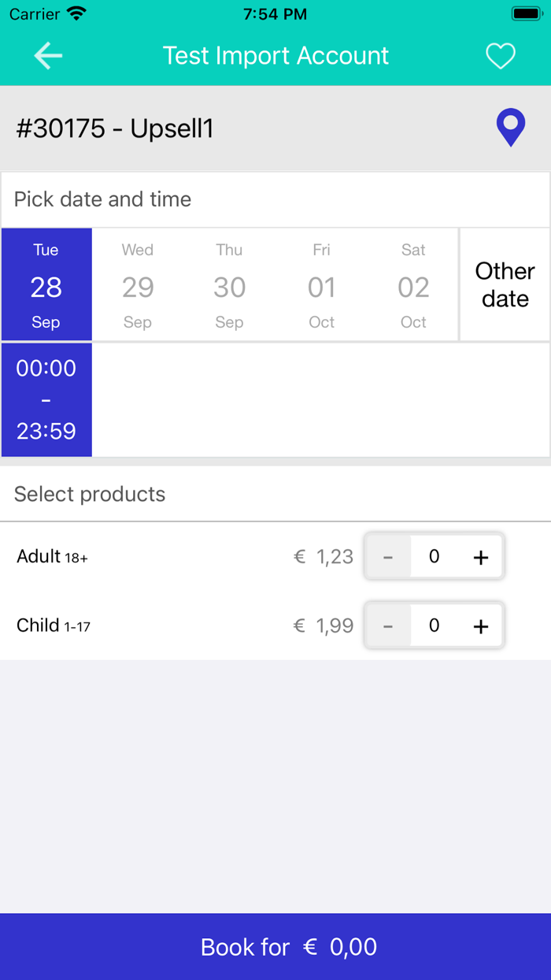The image size is (551, 980).
Task: Select Thursday 30 Sep date
Action: pos(229,285)
